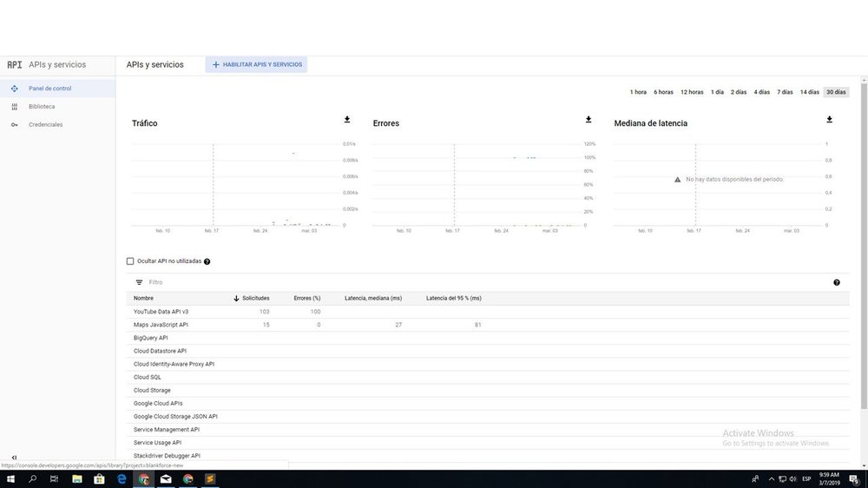Open Task View on the taskbar

pos(54,479)
